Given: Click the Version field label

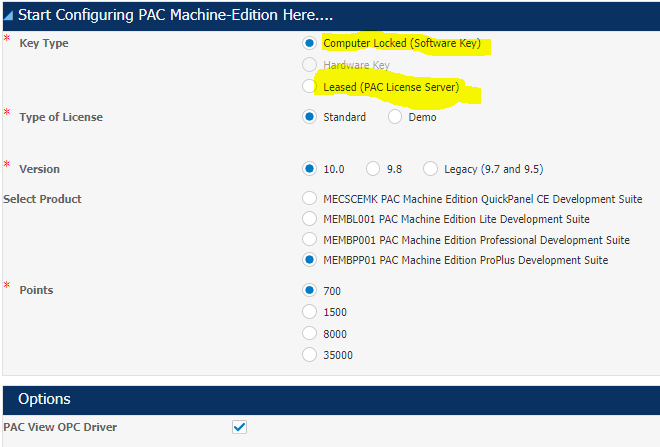Looking at the screenshot, I should (x=40, y=169).
